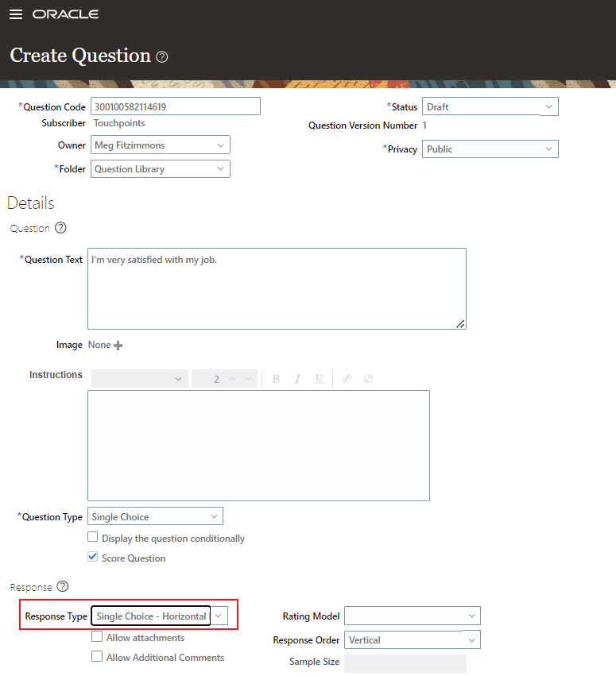This screenshot has height=676, width=616.
Task: Add an image with the plus icon
Action: pyautogui.click(x=118, y=346)
